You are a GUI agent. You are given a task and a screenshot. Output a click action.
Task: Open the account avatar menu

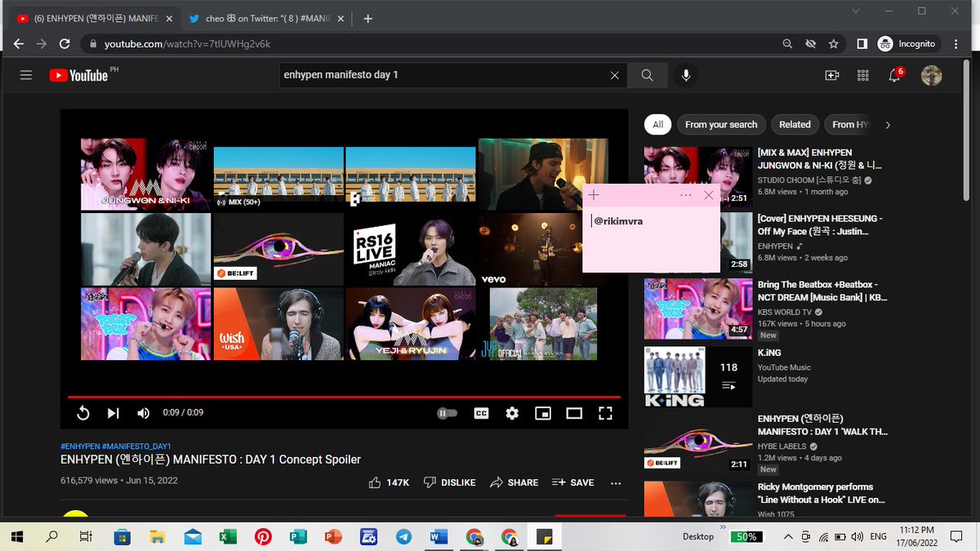931,75
